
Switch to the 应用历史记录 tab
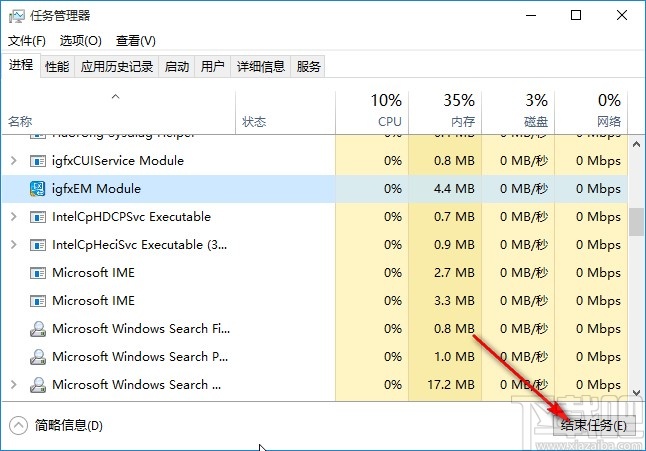pos(117,66)
